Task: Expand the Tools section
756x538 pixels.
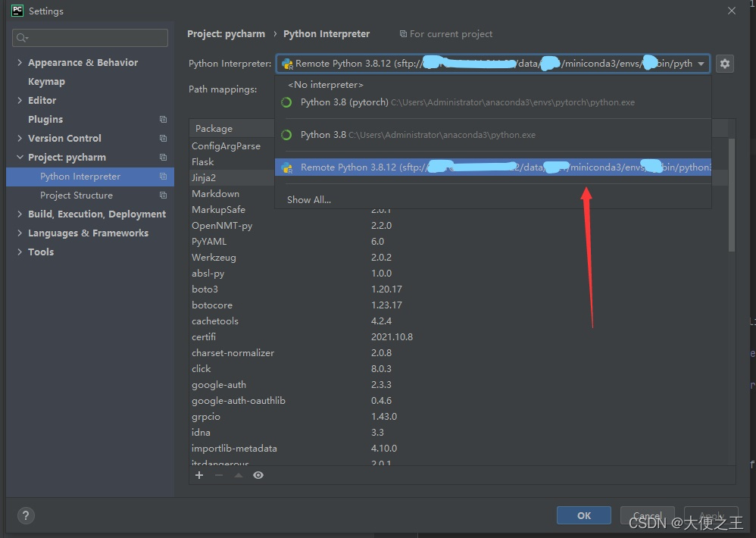Action: 19,252
